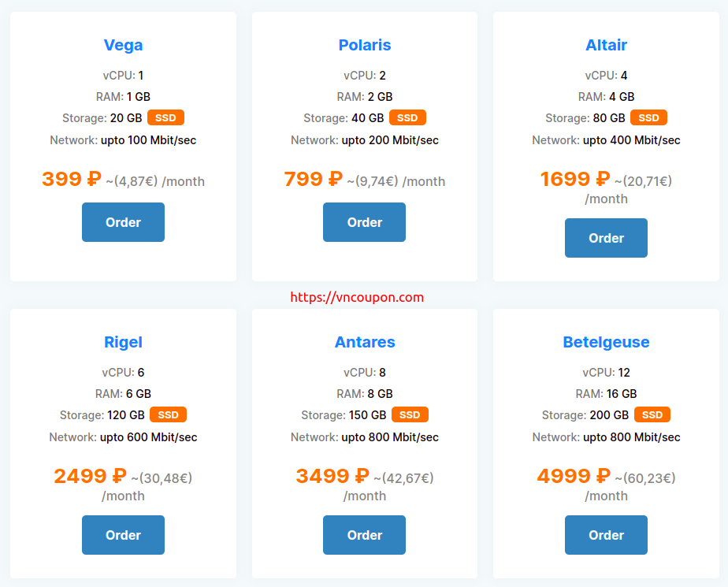Click the Antares plan title
The height and width of the screenshot is (587, 728).
(x=365, y=342)
